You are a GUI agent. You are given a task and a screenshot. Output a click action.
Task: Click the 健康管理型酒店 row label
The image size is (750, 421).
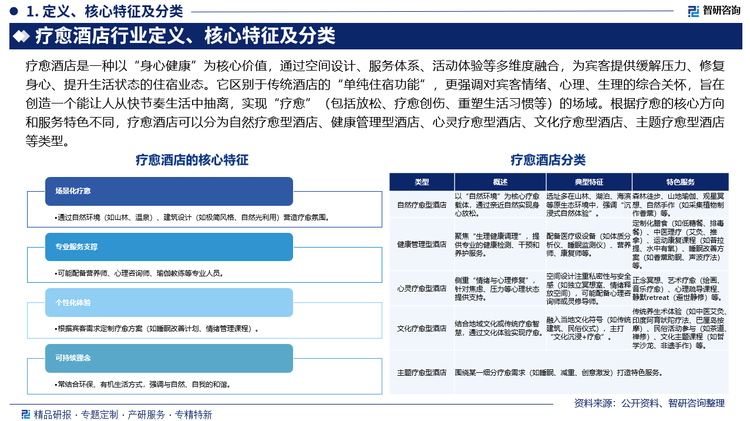(x=421, y=244)
